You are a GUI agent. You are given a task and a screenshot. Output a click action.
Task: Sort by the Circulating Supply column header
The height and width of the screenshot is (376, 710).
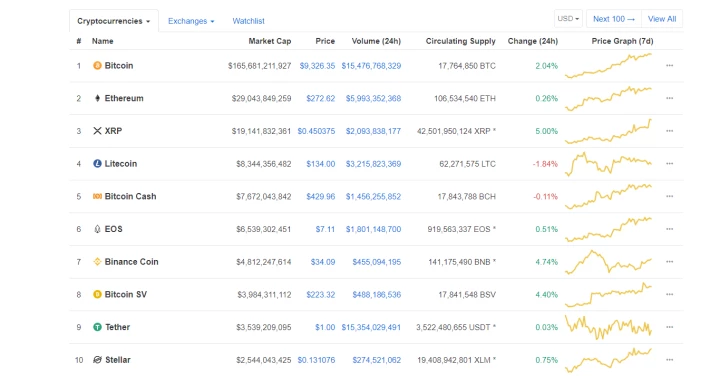(x=461, y=41)
